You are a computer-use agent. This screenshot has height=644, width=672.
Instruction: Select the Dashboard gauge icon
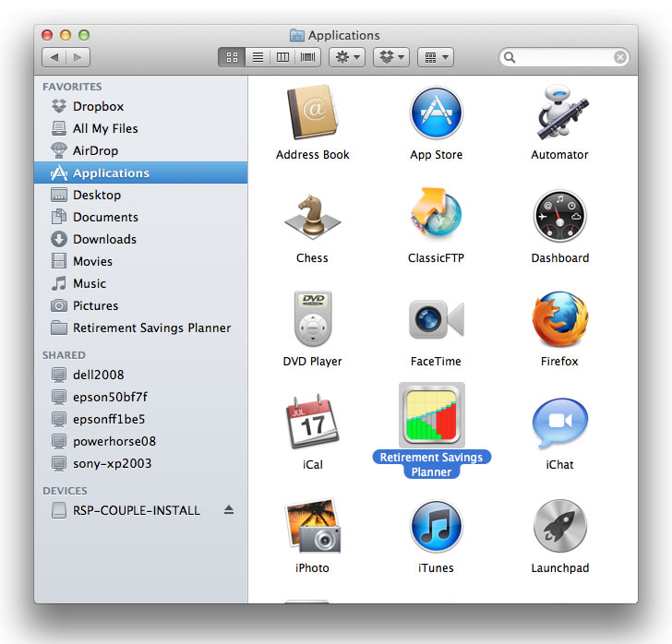(559, 216)
